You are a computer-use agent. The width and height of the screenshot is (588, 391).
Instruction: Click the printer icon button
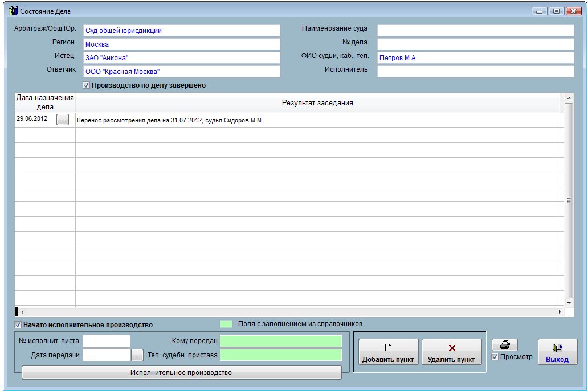(505, 345)
